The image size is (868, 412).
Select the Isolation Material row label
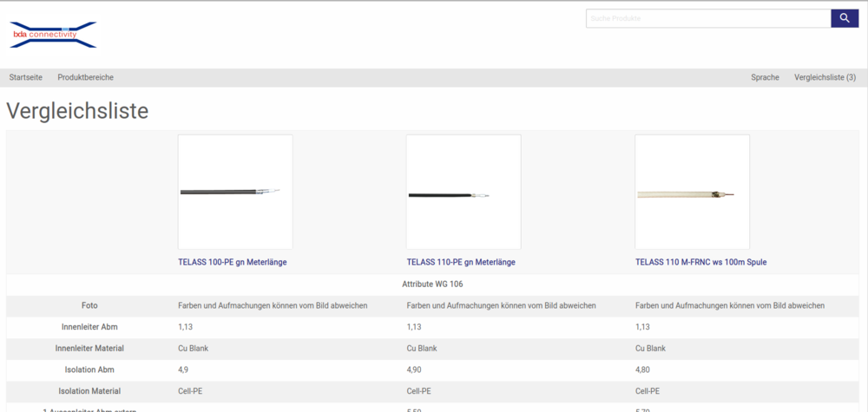tap(89, 391)
